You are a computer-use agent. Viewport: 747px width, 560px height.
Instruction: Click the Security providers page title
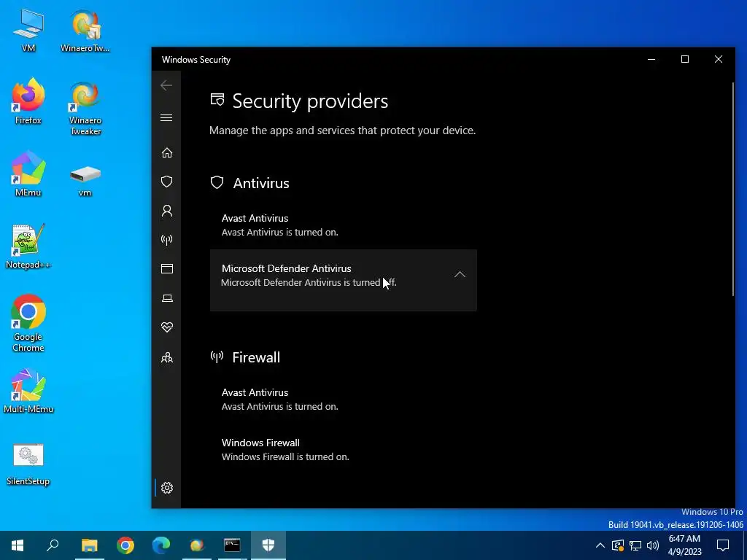coord(310,101)
